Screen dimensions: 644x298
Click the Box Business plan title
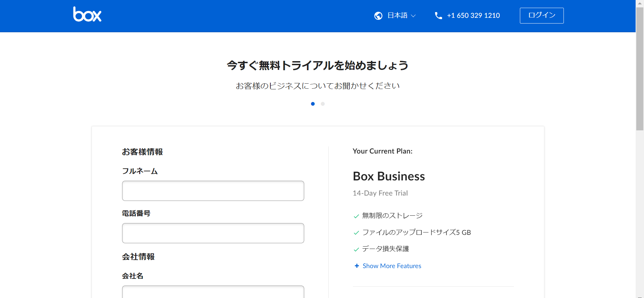click(389, 176)
